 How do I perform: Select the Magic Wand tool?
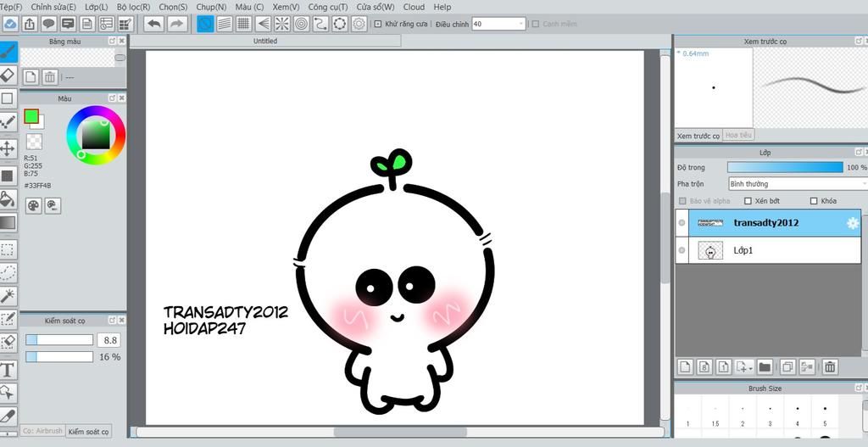point(8,296)
